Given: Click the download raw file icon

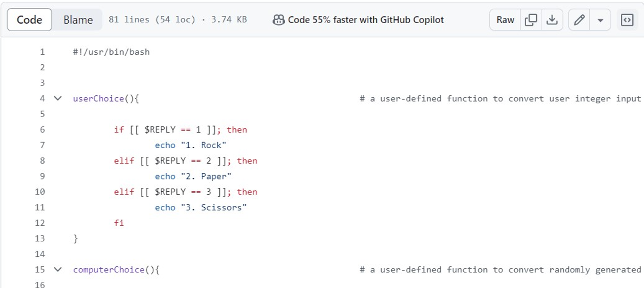Looking at the screenshot, I should click(x=553, y=20).
